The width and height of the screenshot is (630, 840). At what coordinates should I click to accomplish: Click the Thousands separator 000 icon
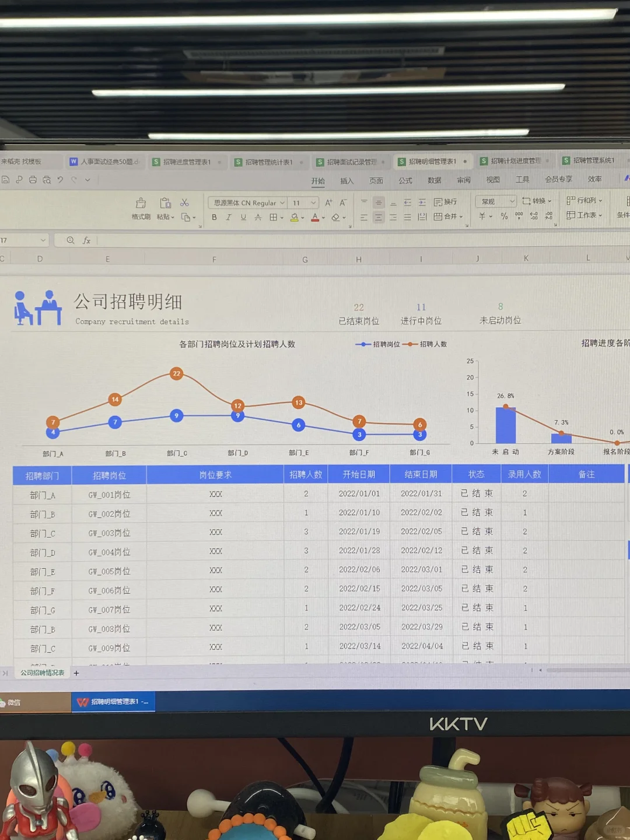[x=519, y=215]
